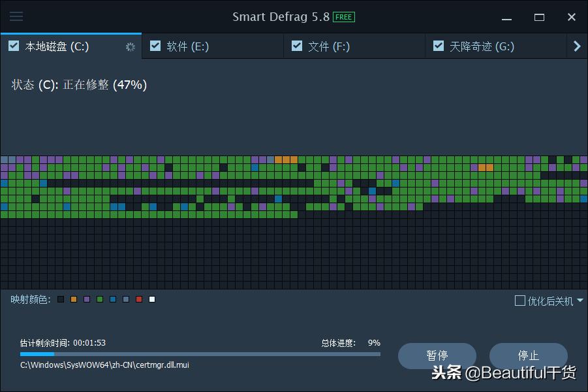
Task: Click the green color in the map legend
Action: point(99,299)
